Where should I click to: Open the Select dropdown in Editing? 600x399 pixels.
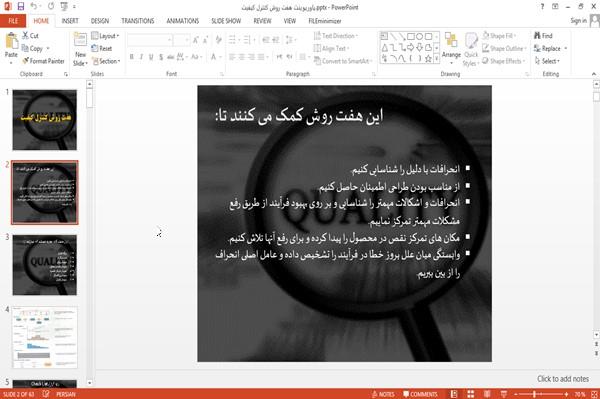(x=547, y=61)
